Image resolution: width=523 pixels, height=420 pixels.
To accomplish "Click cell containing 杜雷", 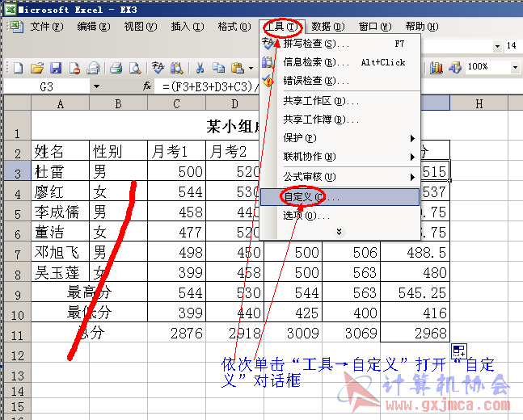I will [61, 171].
